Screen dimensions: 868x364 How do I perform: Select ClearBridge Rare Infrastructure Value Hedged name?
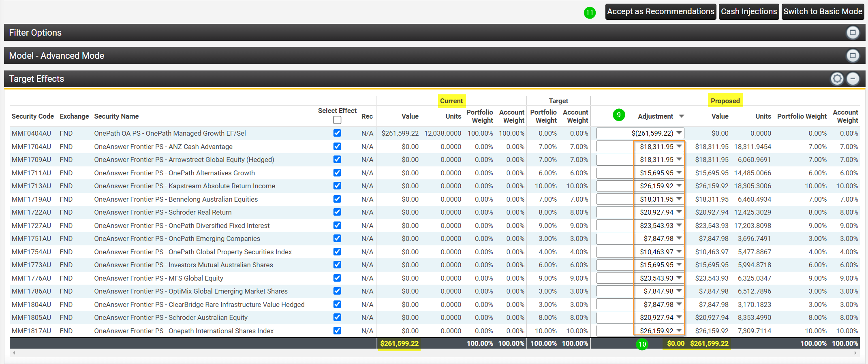[199, 304]
